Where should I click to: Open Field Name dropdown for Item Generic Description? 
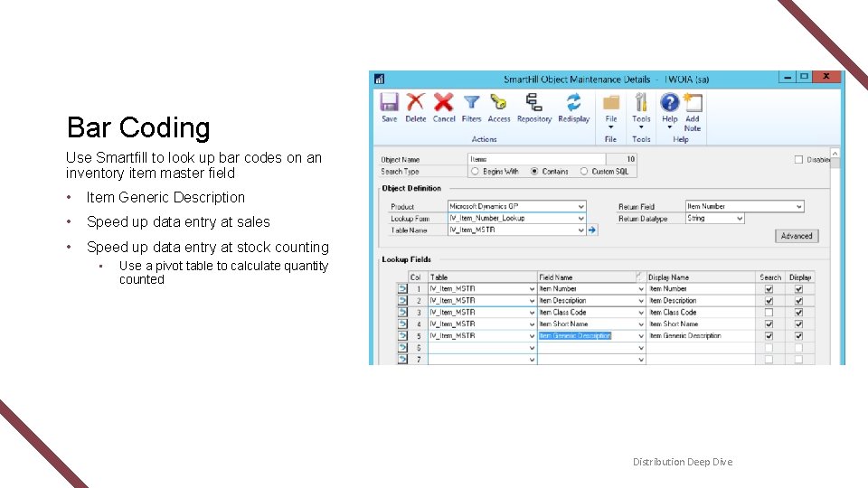641,336
